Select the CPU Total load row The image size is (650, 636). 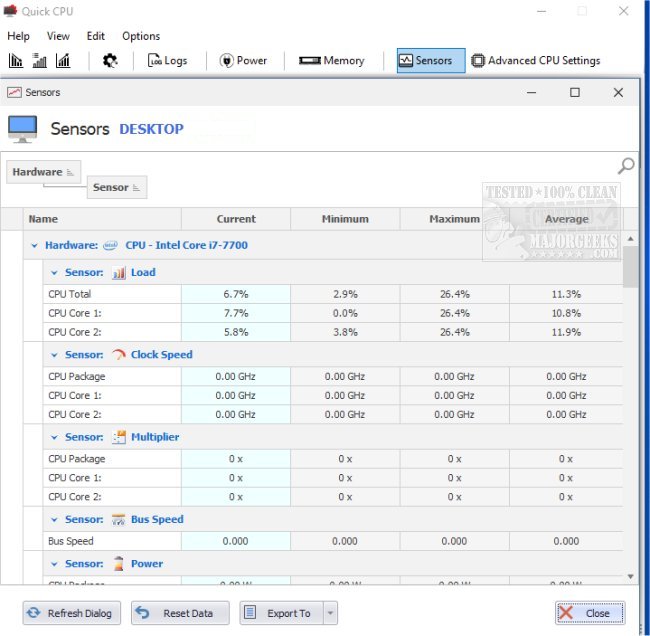[333, 294]
